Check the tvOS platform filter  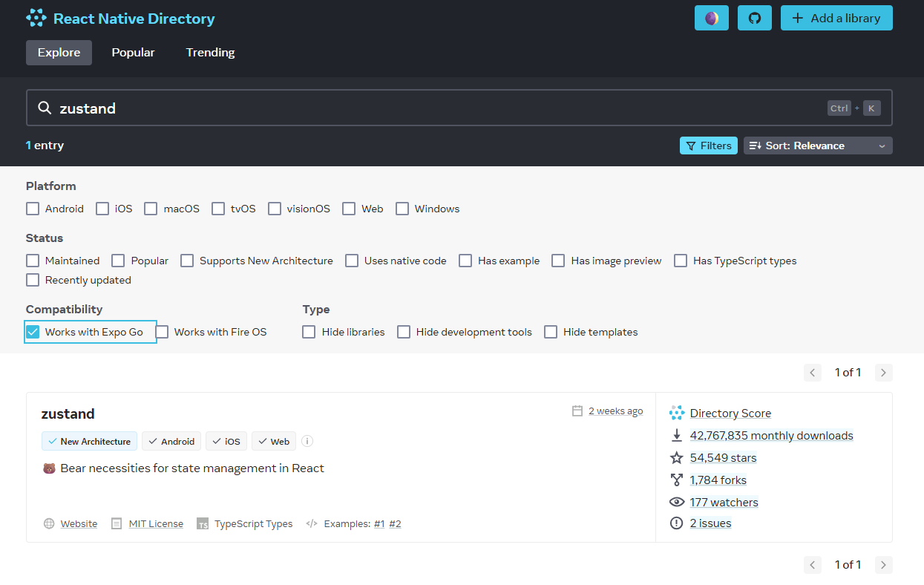(218, 209)
